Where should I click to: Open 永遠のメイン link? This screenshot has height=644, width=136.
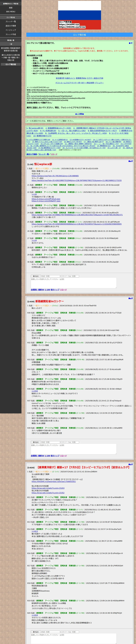pyautogui.click(x=70, y=78)
